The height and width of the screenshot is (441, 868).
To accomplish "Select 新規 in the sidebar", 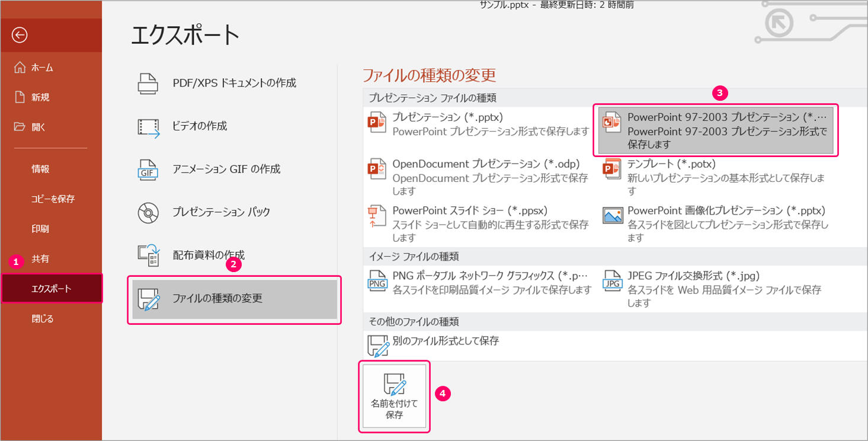I will 51,97.
